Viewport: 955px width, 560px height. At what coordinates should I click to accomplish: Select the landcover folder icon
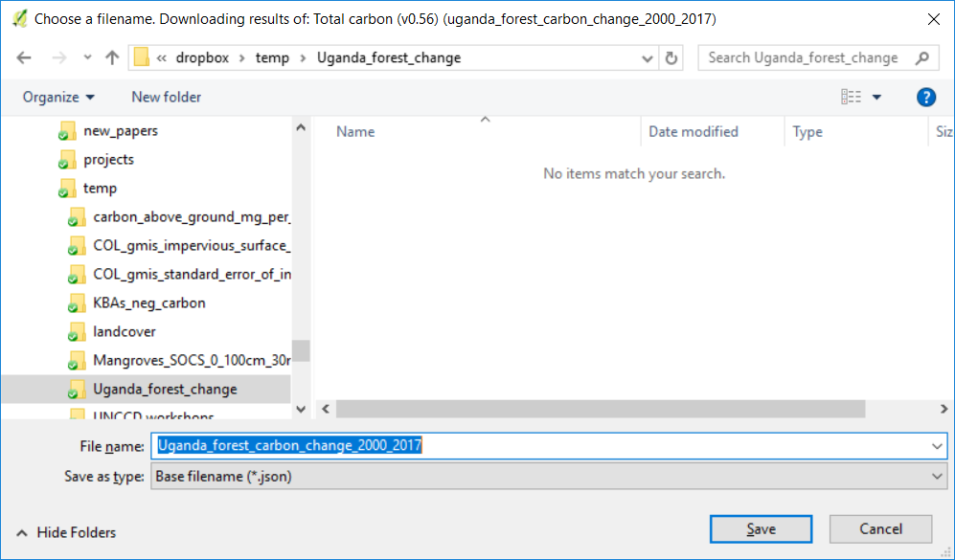77,332
